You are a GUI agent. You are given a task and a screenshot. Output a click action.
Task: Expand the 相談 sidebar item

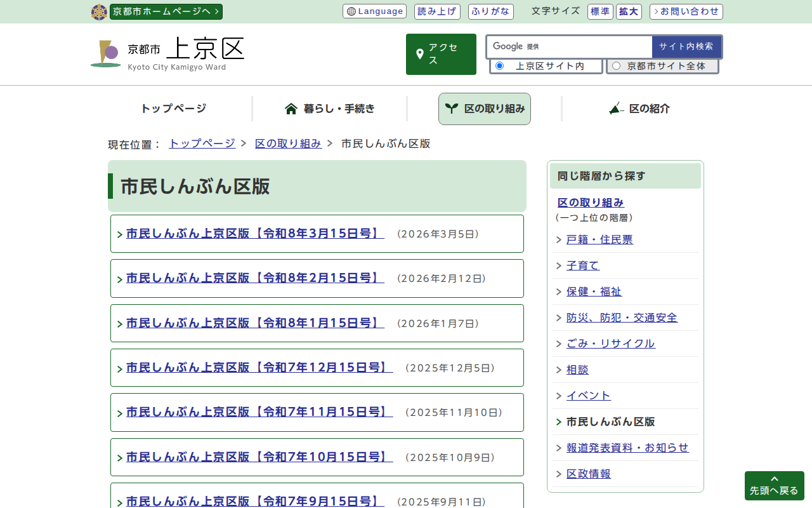[577, 369]
